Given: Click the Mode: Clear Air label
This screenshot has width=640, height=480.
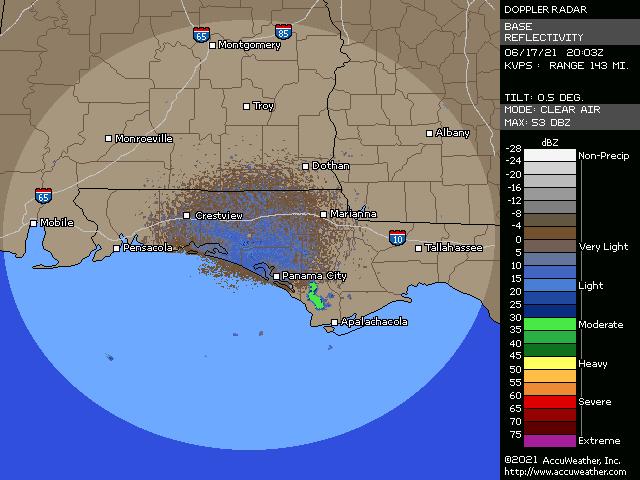Looking at the screenshot, I should coord(552,109).
